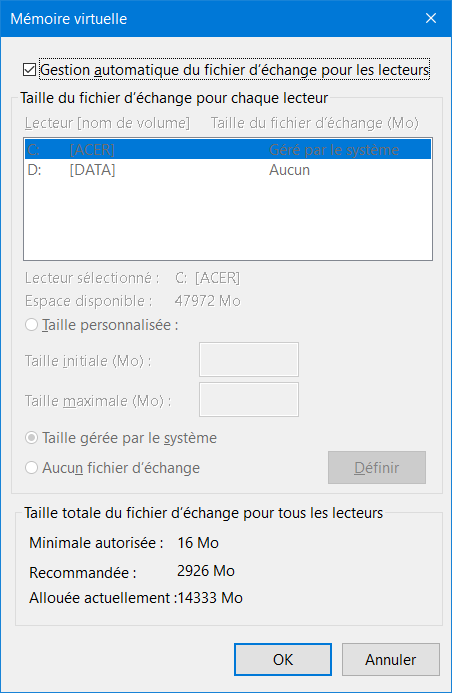Click the Définir button

(377, 468)
